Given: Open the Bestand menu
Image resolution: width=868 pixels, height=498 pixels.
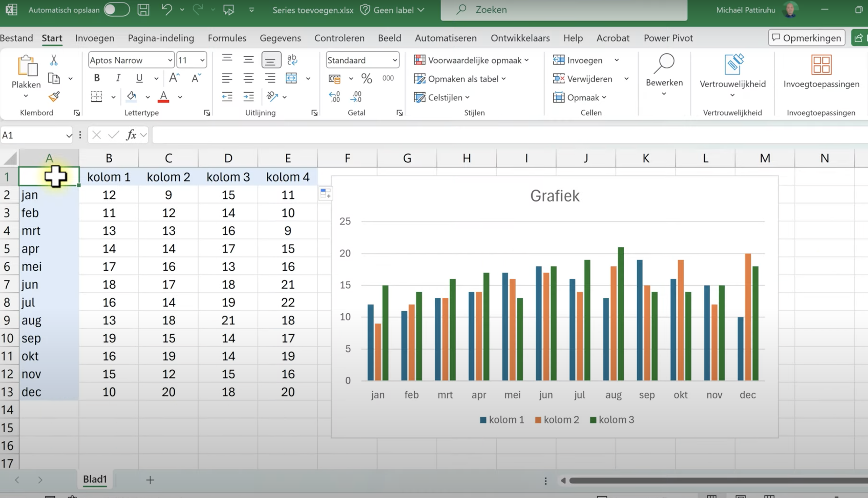Looking at the screenshot, I should pos(17,38).
